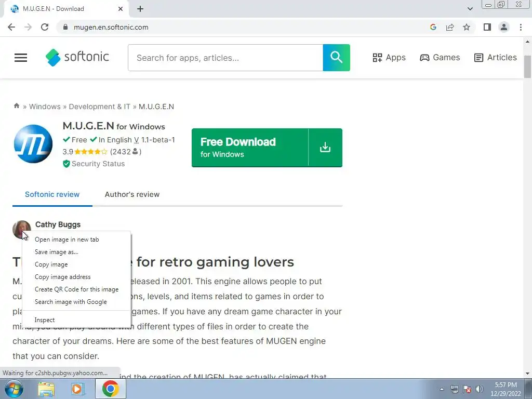Viewport: 532px width, 399px height.
Task: Open the Games section
Action: [x=440, y=57]
